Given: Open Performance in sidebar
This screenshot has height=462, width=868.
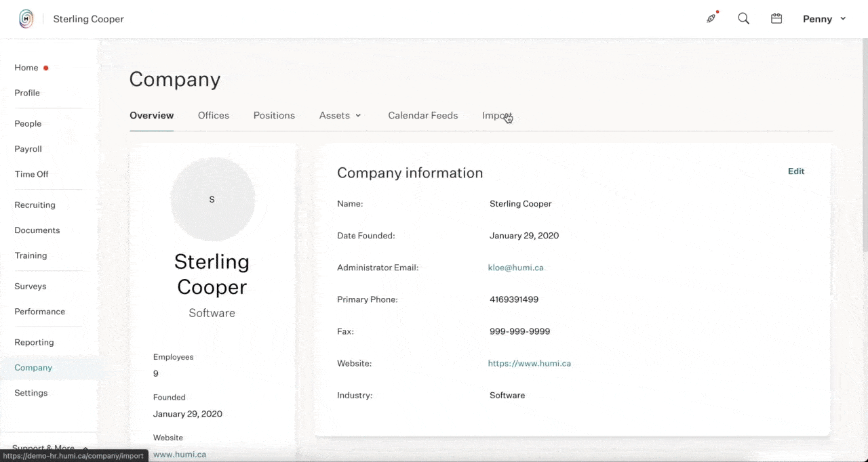Looking at the screenshot, I should (40, 312).
